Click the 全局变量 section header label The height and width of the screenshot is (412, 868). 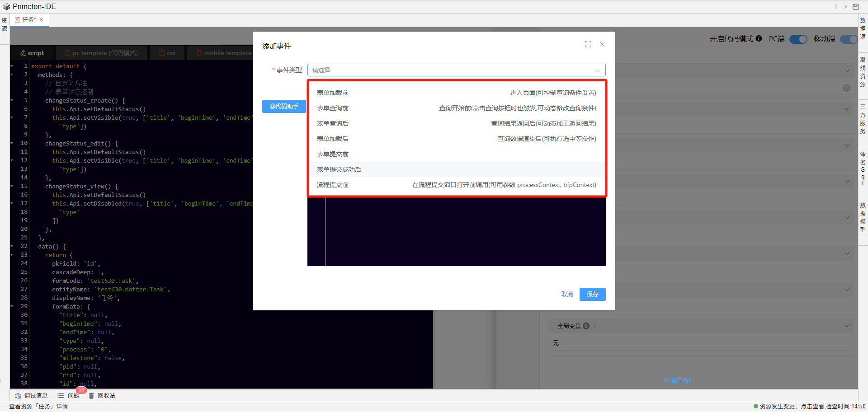[x=569, y=326]
